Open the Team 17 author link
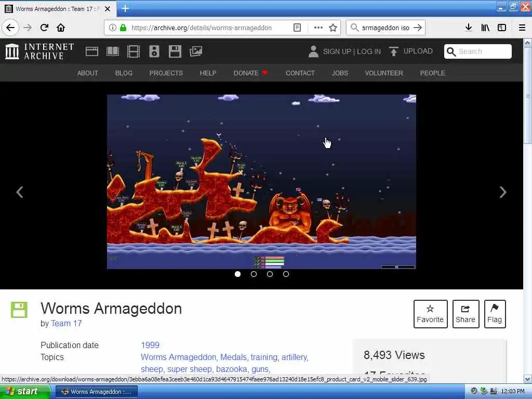This screenshot has height=399, width=532. click(66, 323)
